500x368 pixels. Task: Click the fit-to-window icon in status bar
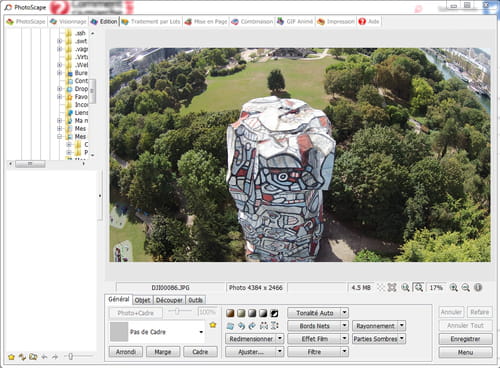click(392, 288)
